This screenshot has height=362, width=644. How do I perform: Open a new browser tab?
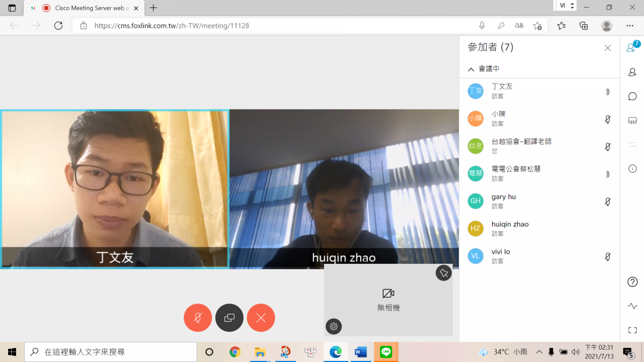click(153, 8)
